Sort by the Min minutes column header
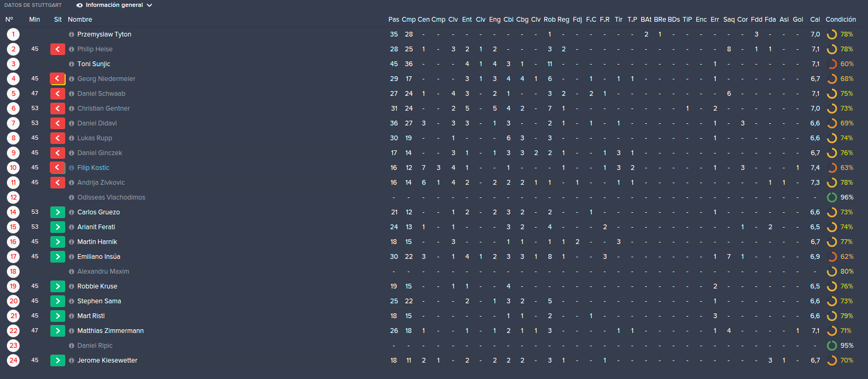The height and width of the screenshot is (379, 868). tap(34, 20)
